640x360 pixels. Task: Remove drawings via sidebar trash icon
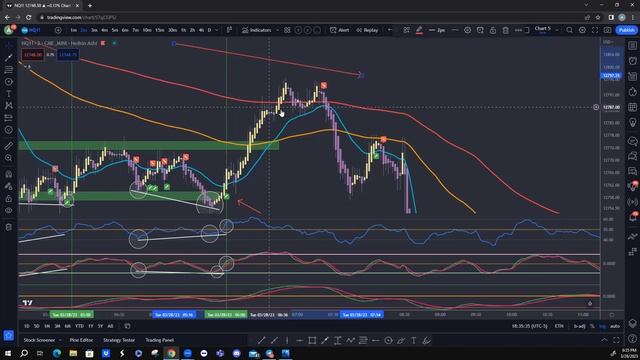point(9,227)
